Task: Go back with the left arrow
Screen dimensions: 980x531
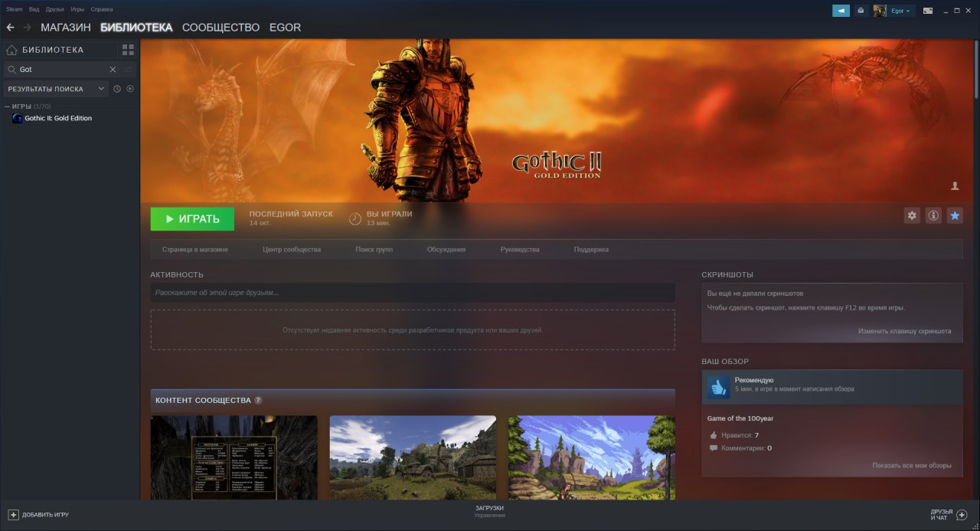Action: pos(10,28)
